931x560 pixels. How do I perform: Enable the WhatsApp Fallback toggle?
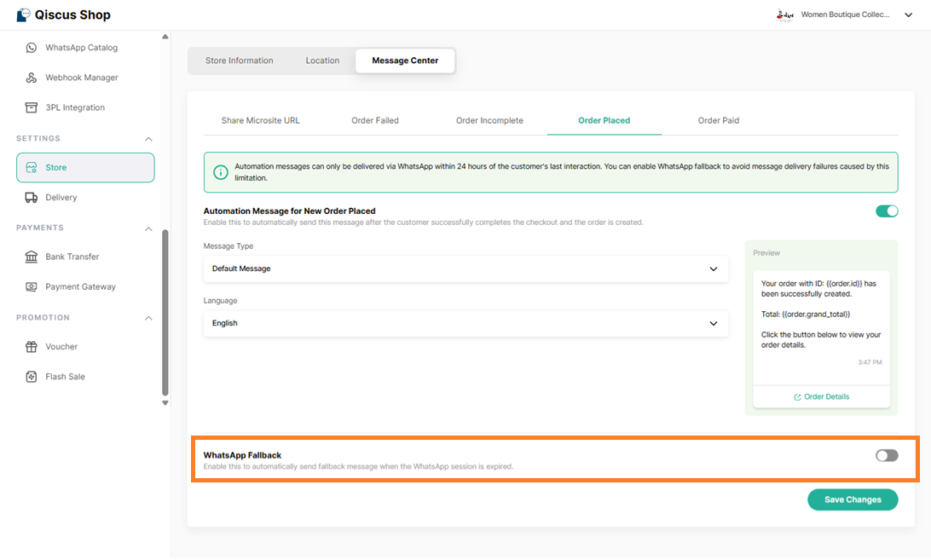tap(887, 455)
